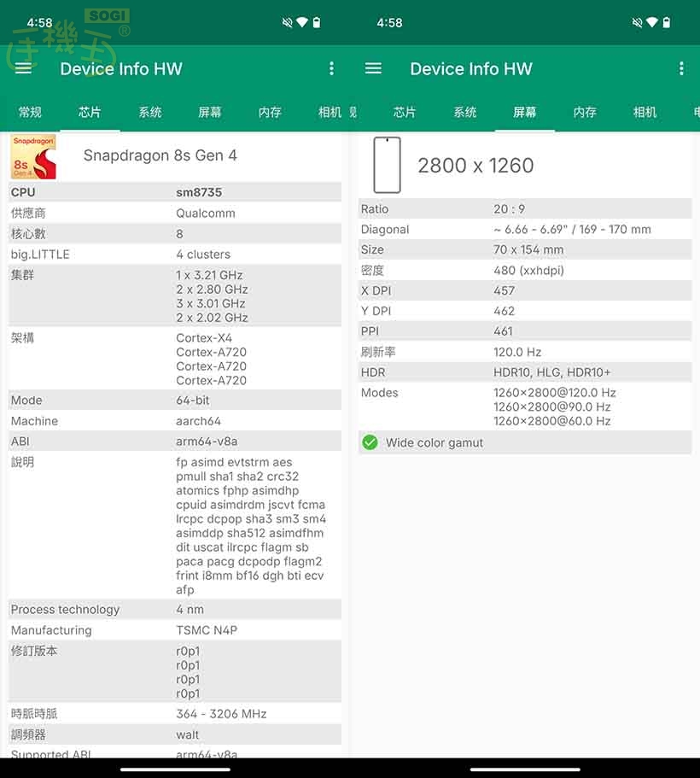700x778 pixels.
Task: Tap the CPU sm8735 row
Action: (175, 192)
